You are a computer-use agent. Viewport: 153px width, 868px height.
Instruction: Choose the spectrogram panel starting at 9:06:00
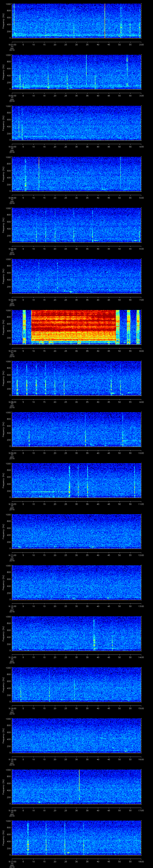[76, 276]
